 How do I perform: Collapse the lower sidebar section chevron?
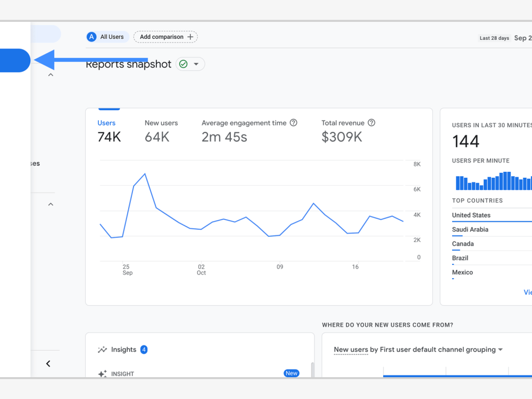click(51, 204)
